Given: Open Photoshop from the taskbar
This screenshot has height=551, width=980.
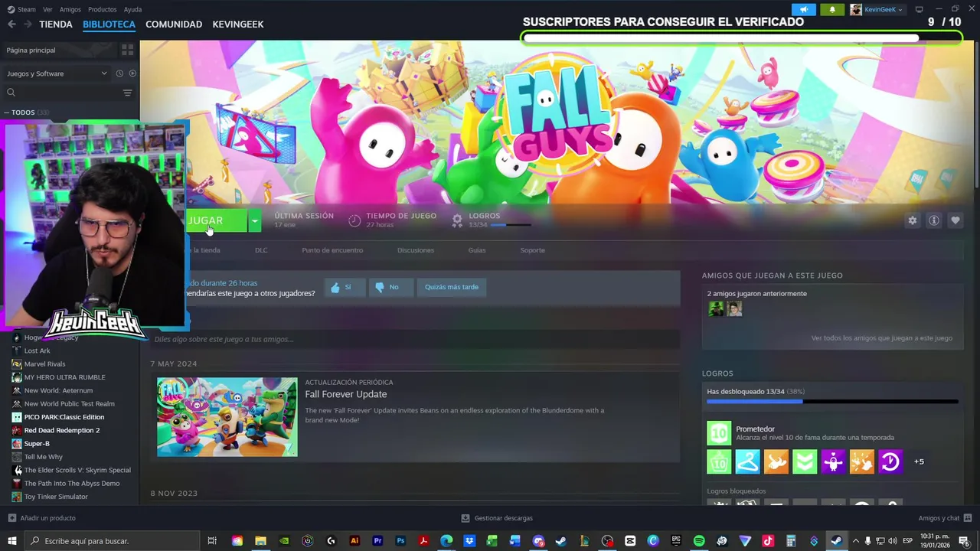Looking at the screenshot, I should (x=400, y=541).
